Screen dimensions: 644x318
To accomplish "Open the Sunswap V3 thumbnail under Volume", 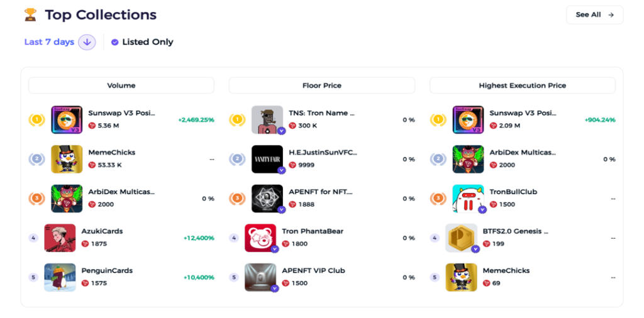I will (67, 120).
